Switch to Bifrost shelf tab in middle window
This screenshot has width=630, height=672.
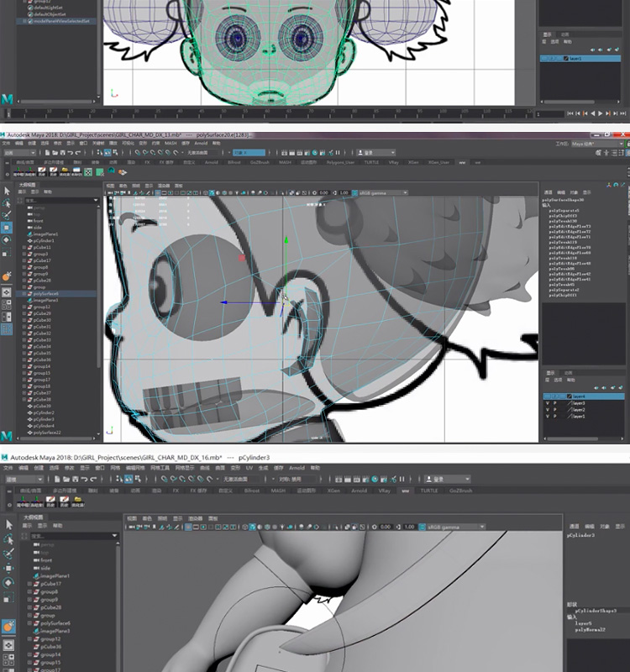(x=234, y=162)
